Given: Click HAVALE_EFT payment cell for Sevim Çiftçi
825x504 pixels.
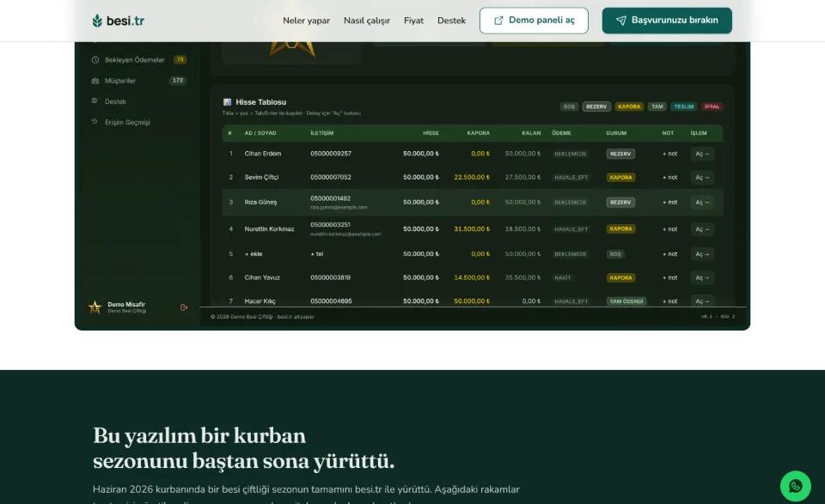Looking at the screenshot, I should tap(571, 178).
